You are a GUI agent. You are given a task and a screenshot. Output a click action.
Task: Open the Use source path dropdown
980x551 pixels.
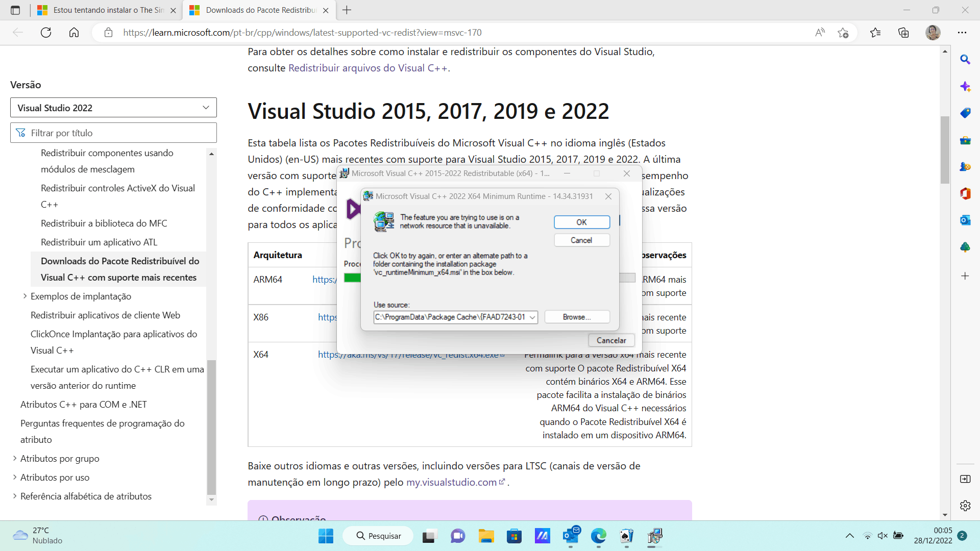pyautogui.click(x=532, y=317)
